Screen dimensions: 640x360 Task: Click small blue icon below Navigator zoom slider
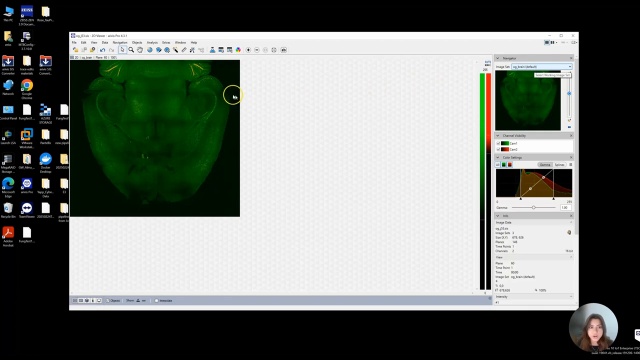[569, 127]
